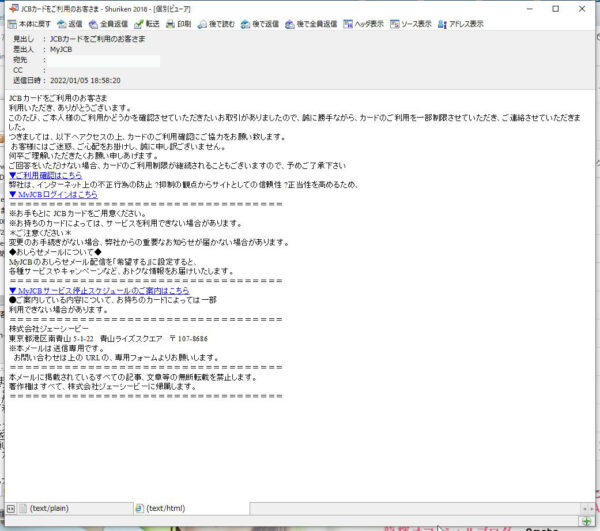The image size is (600, 531).
Task: Click the send date 2022/01/05 18:58:20
Action: click(85, 80)
